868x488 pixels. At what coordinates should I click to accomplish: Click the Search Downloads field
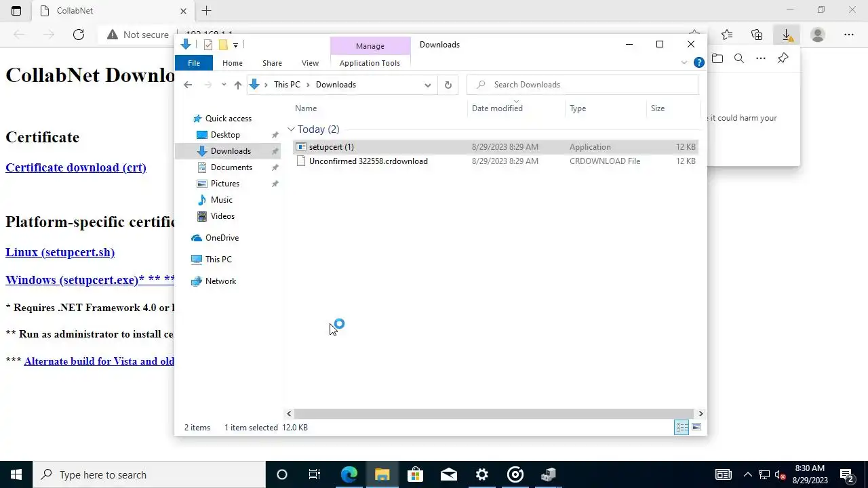[583, 85]
